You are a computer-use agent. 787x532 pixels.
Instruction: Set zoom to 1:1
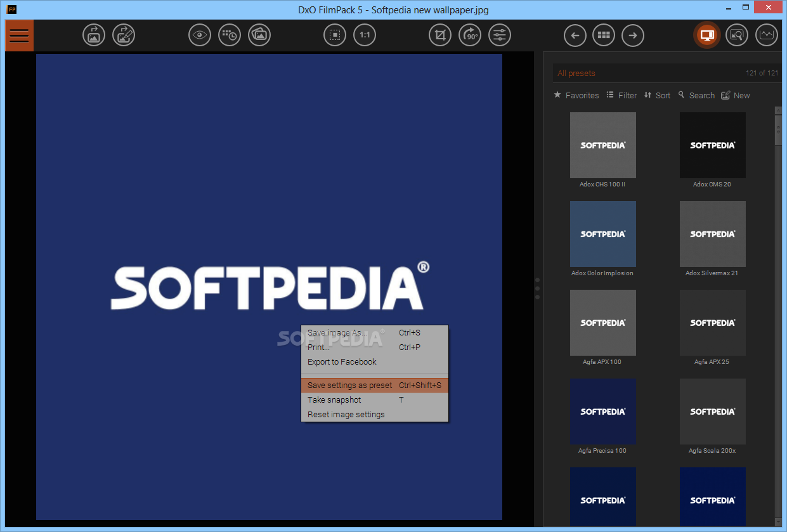[x=365, y=35]
